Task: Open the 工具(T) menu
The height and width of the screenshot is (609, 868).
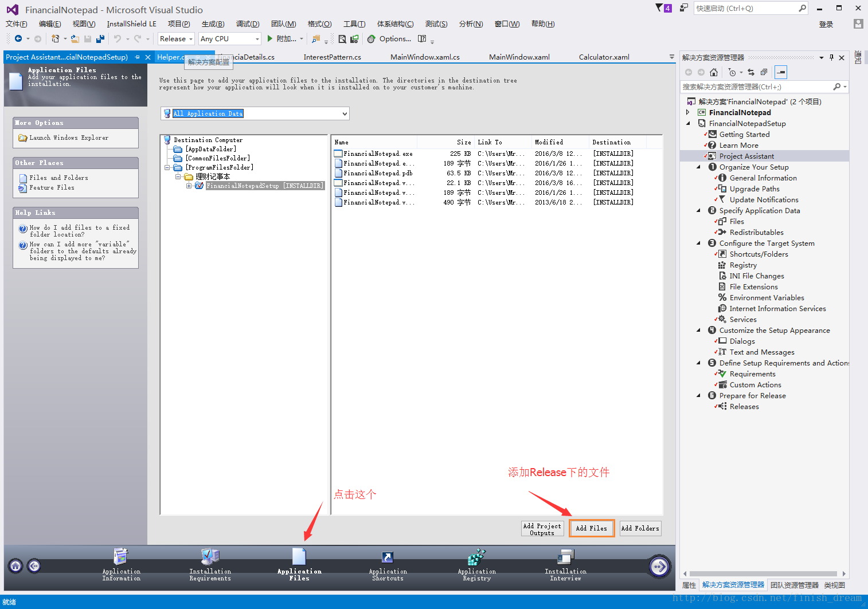Action: (354, 23)
